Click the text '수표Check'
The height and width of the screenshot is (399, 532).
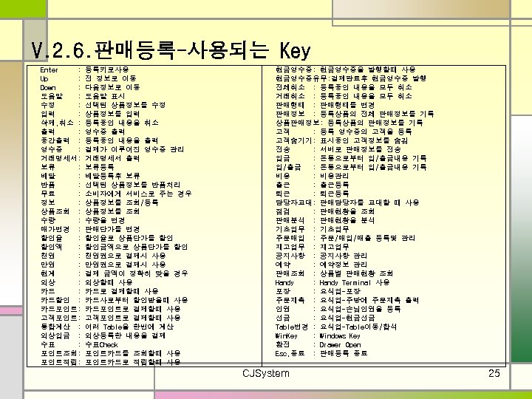pyautogui.click(x=101, y=344)
